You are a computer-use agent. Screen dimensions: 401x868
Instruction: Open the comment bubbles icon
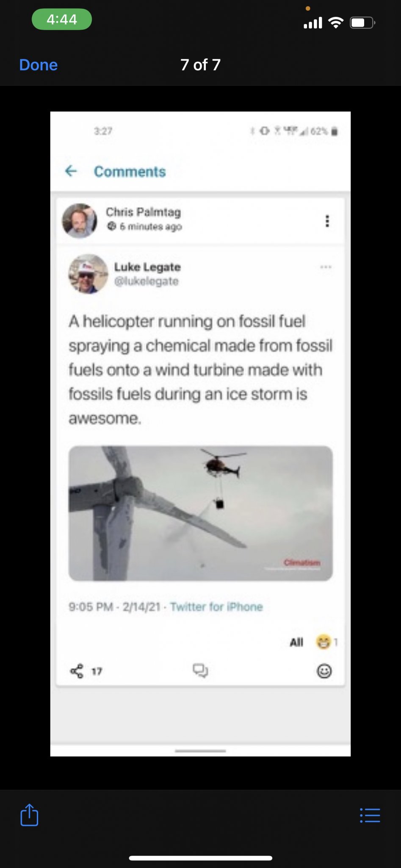[200, 670]
